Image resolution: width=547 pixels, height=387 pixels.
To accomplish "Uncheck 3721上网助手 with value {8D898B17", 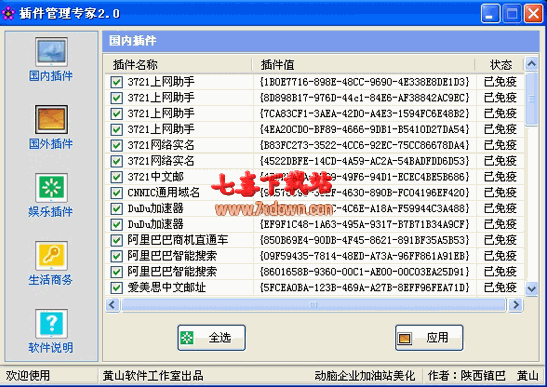I will [117, 98].
